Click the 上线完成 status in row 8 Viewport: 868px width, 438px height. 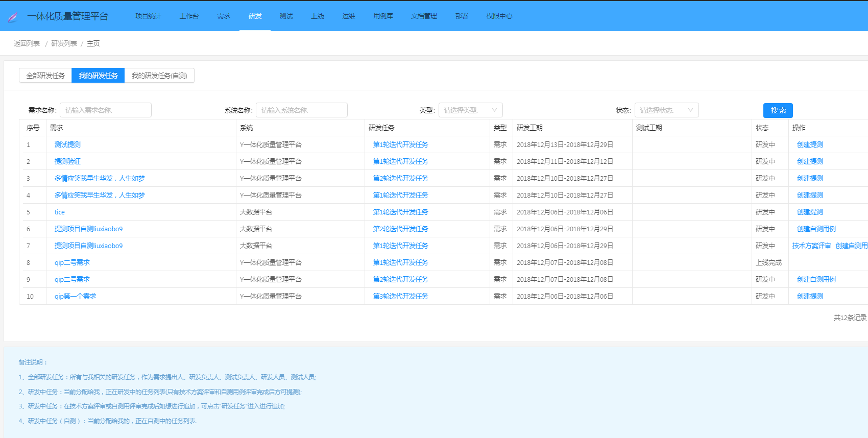pos(768,262)
